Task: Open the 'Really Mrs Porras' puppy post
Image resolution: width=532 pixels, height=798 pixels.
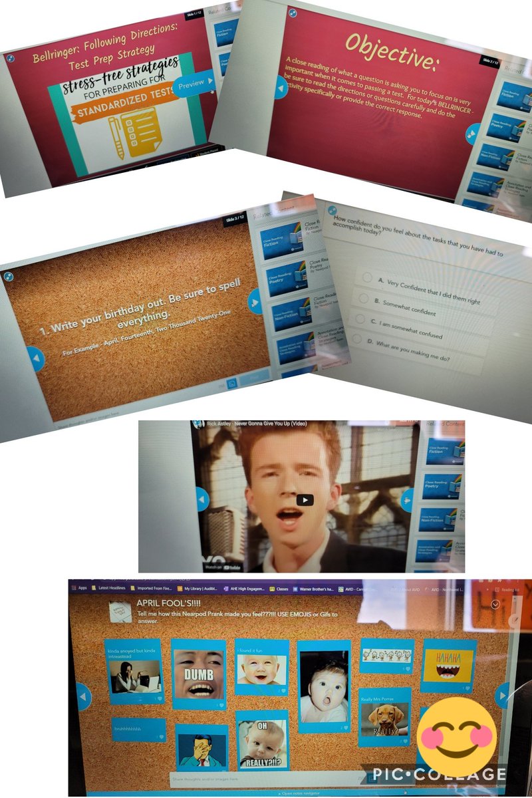Action: (384, 718)
